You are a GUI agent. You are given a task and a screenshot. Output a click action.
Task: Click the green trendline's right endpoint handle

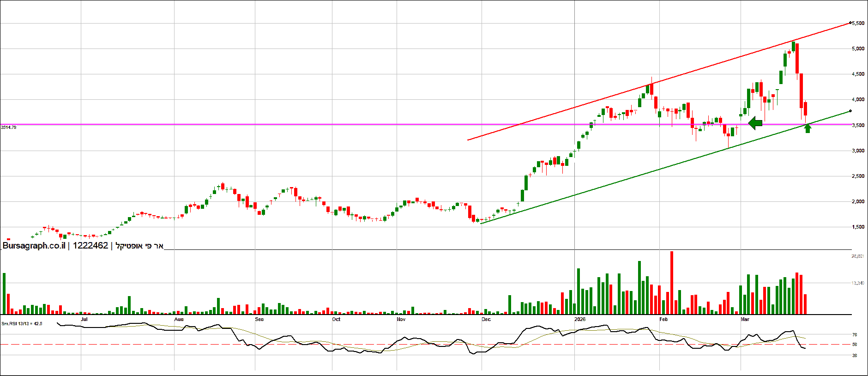click(x=850, y=111)
